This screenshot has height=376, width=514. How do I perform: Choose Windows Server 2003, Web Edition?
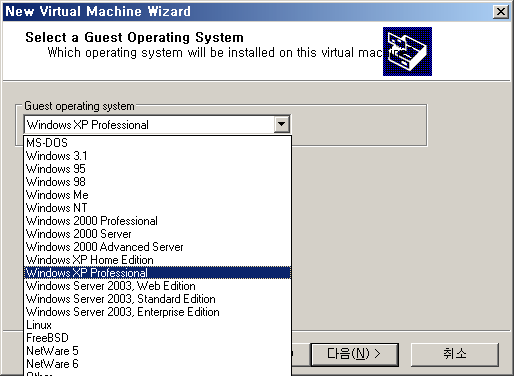[x=157, y=286]
